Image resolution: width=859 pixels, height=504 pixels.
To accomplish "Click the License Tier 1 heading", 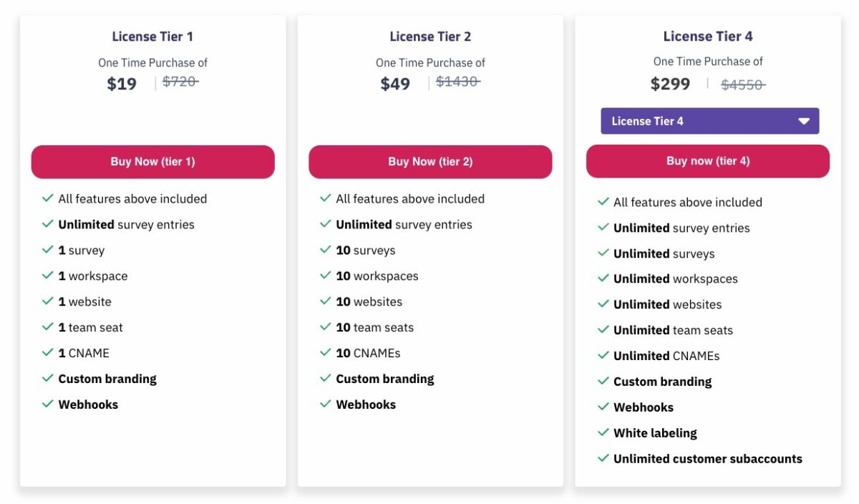I will pos(152,37).
